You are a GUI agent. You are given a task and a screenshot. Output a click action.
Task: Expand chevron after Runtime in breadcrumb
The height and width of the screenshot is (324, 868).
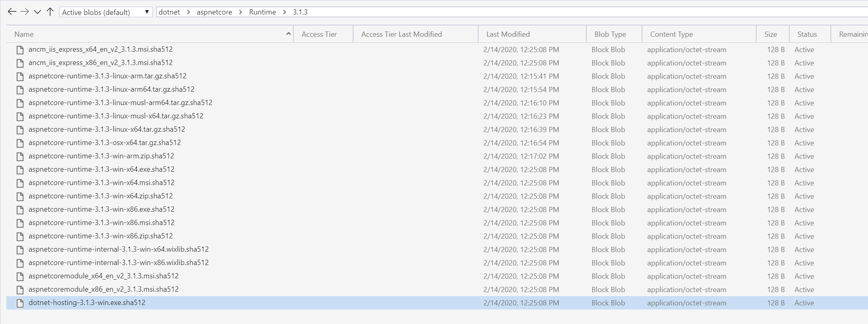tap(284, 12)
